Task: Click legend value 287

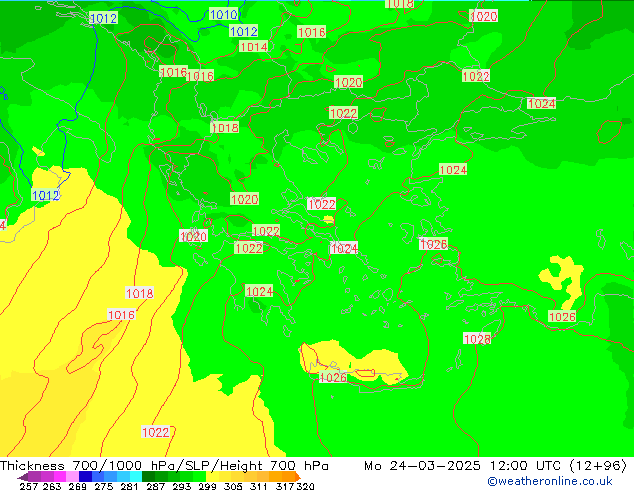Action: 156,486
